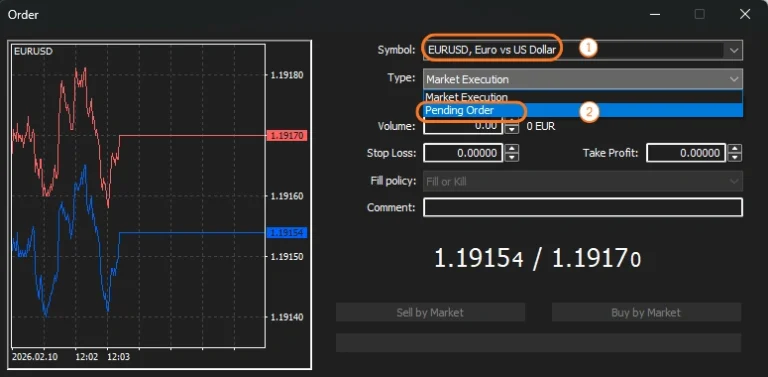
Task: Open the Symbol dropdown arrow
Action: 733,50
